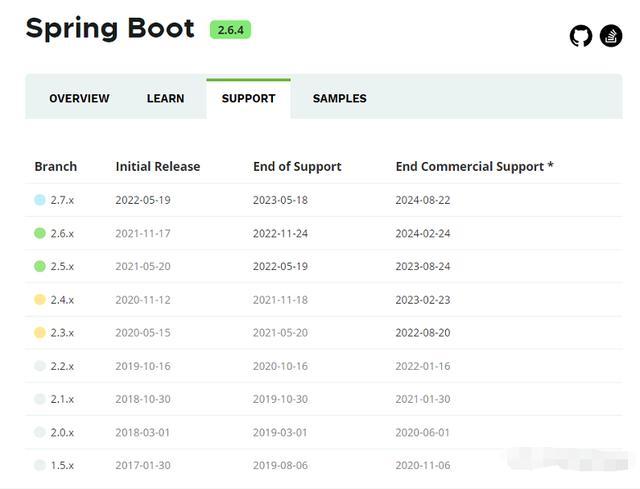Click commercial support date 2022-08-20

coord(423,333)
